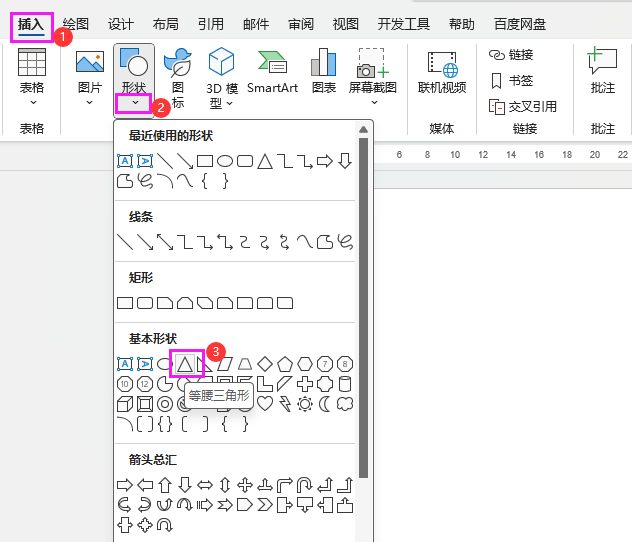Select right arrow under 箭头总汇
632x542 pixels.
coord(125,485)
